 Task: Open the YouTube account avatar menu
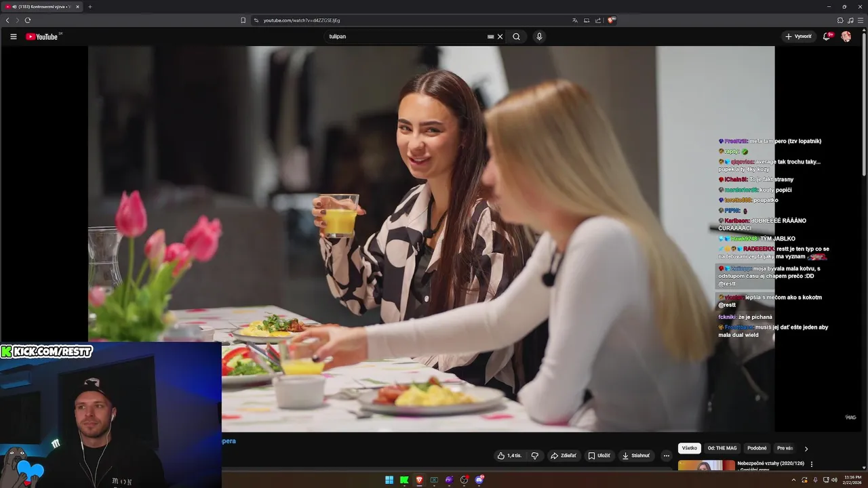tap(846, 37)
